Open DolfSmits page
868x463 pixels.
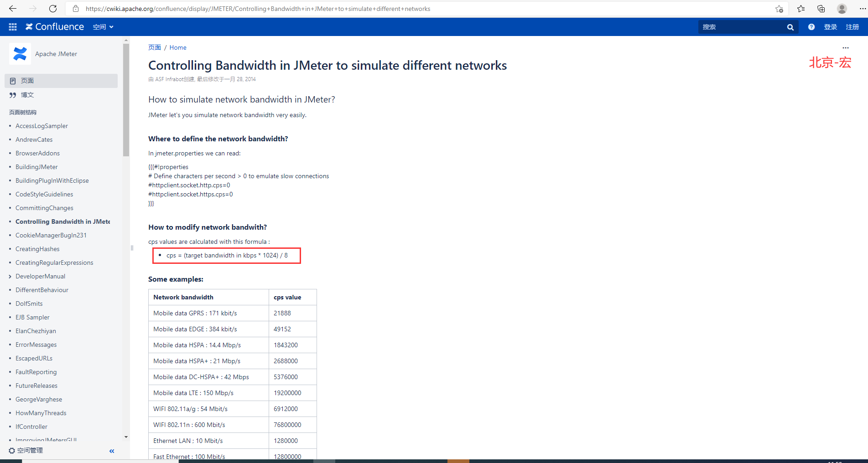click(x=29, y=304)
